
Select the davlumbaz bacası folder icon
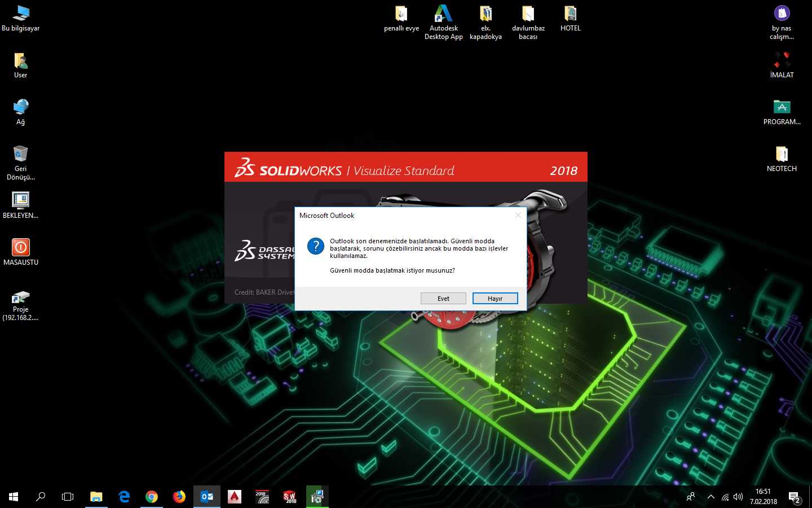pos(528,22)
